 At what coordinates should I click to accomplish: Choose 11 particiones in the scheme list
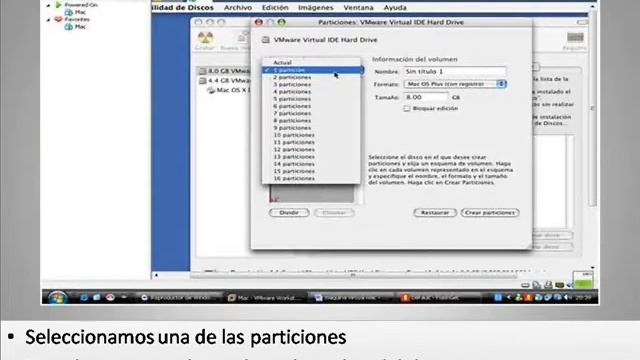[311, 142]
